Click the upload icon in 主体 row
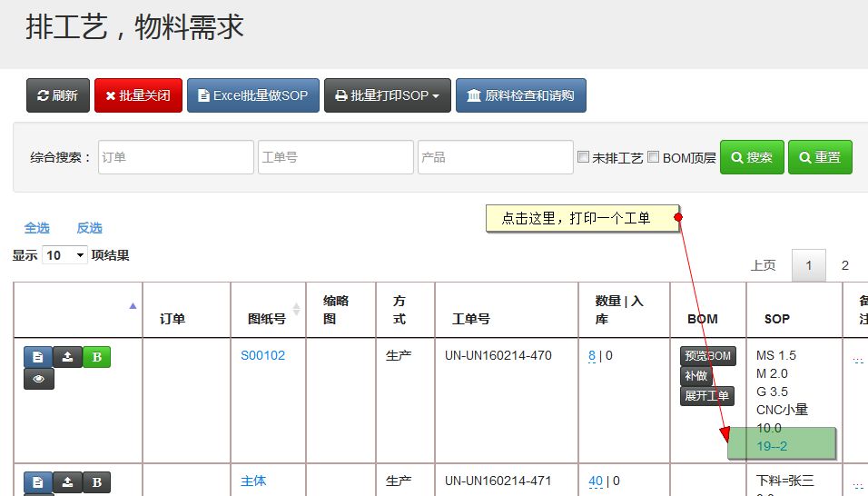This screenshot has width=868, height=496. click(67, 482)
